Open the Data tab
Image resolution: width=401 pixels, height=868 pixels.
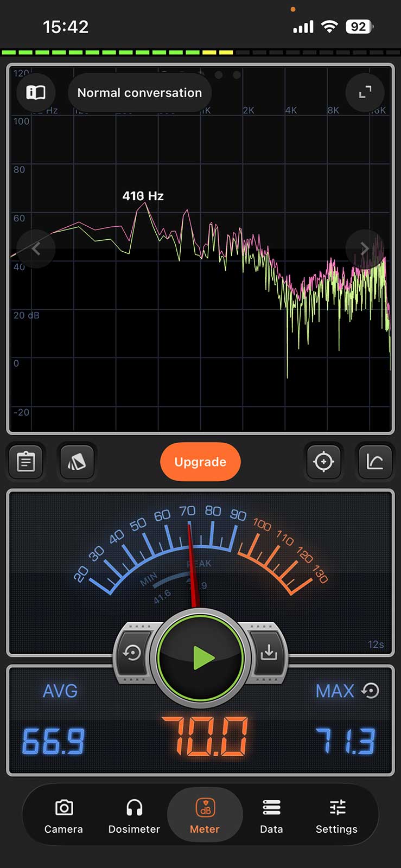click(x=271, y=816)
